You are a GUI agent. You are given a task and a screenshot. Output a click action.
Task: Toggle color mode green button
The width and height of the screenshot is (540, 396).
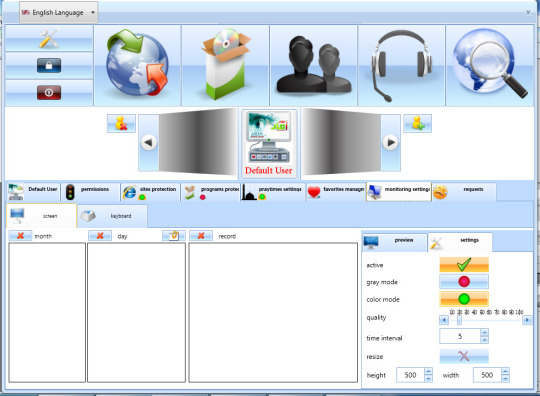464,299
